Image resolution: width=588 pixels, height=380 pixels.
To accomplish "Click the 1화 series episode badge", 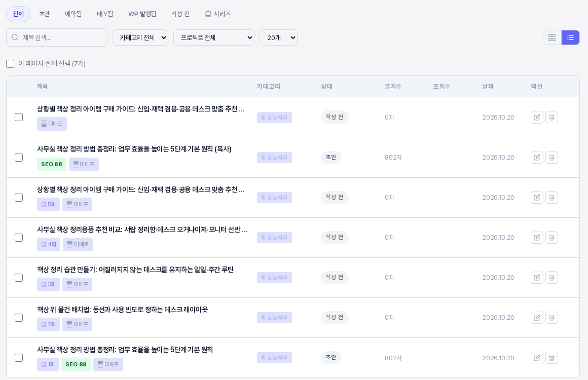I will tap(48, 365).
